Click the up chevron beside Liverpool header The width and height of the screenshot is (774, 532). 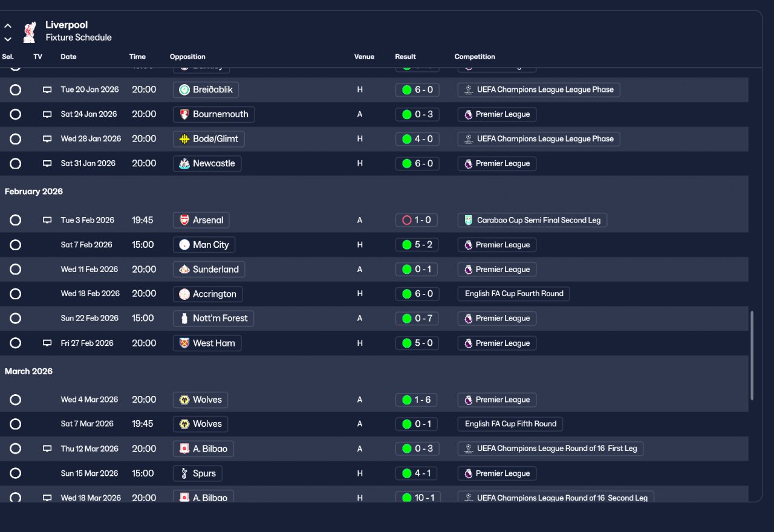coord(8,26)
